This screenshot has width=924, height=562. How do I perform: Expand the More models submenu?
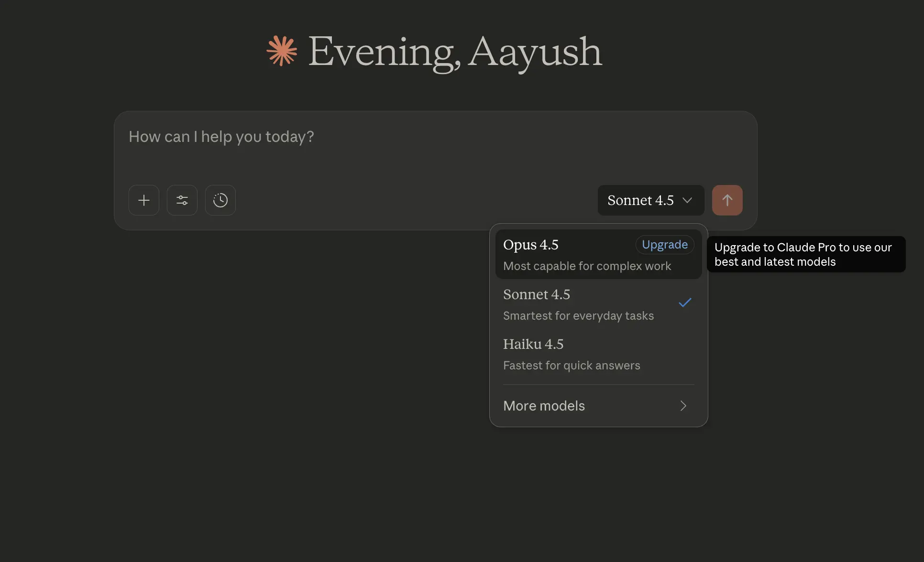point(544,406)
